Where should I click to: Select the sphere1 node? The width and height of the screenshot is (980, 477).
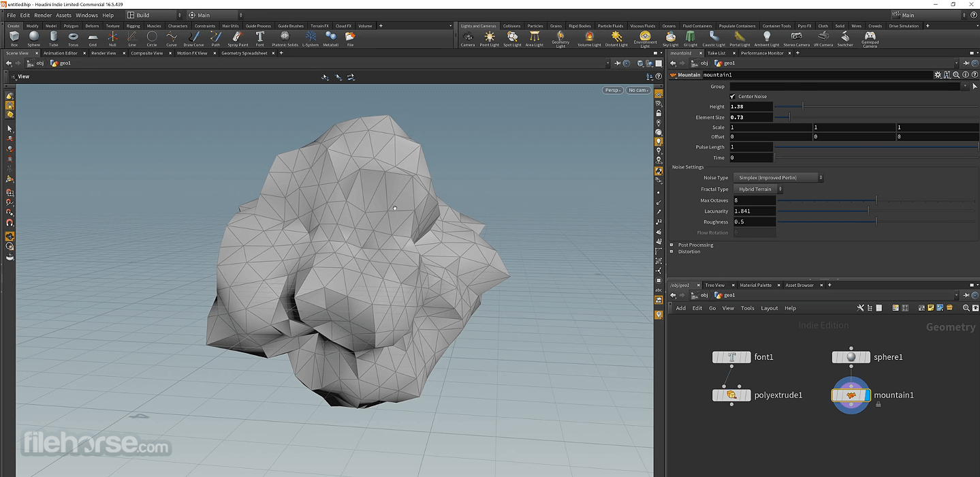(x=851, y=357)
